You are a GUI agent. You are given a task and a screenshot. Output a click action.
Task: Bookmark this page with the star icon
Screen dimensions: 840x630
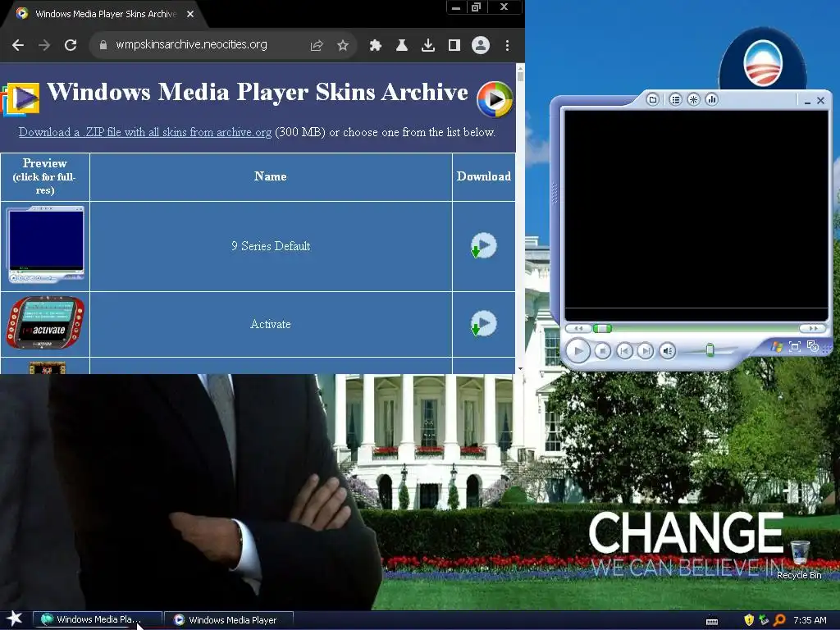click(x=343, y=46)
